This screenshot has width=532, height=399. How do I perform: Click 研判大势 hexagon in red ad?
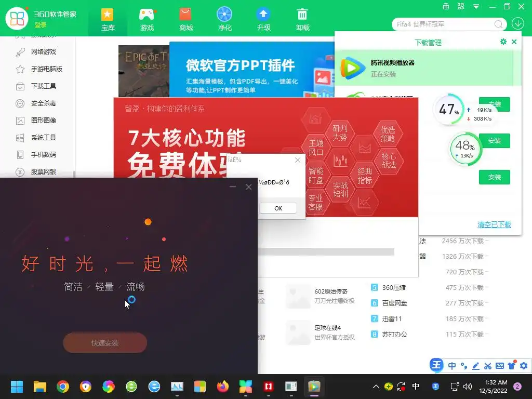click(x=340, y=132)
